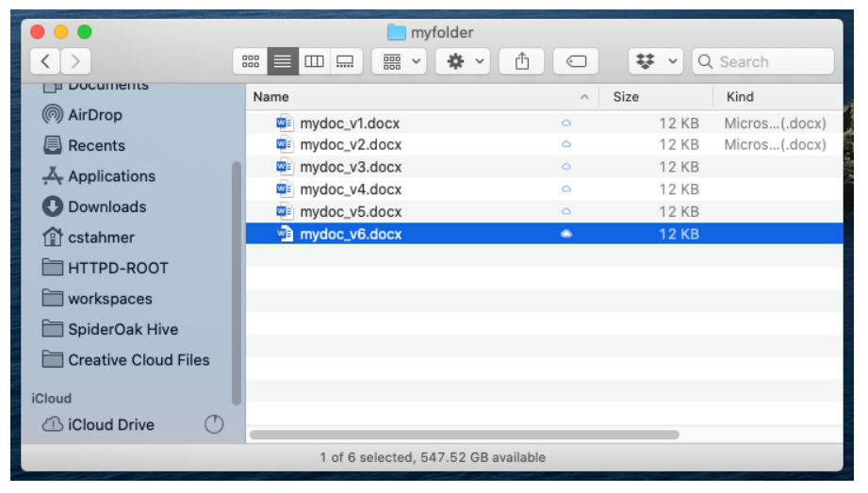The image size is (868, 493).
Task: Switch to list view in toolbar
Action: [282, 62]
